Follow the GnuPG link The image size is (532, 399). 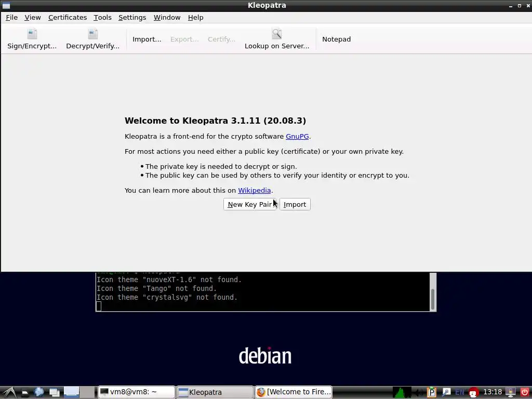pyautogui.click(x=297, y=137)
